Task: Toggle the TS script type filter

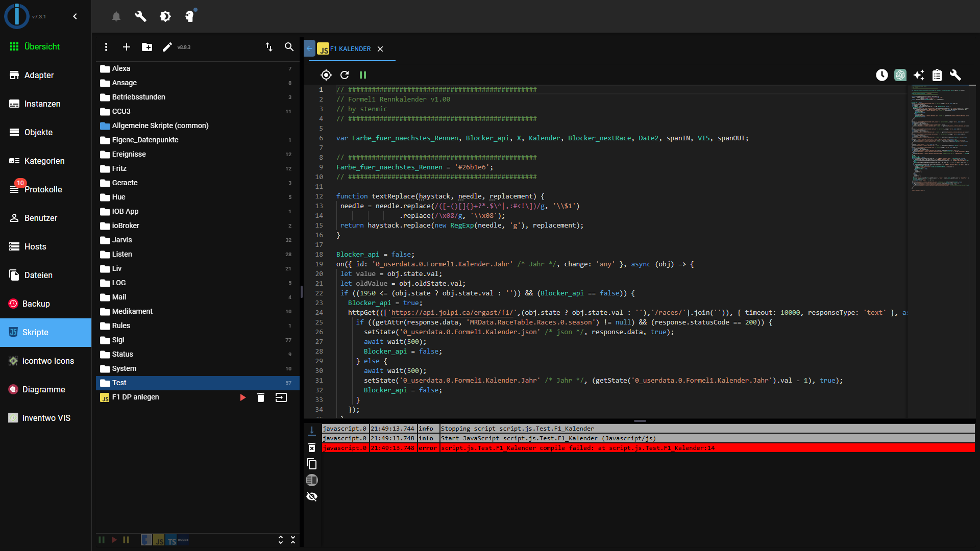Action: click(171, 540)
